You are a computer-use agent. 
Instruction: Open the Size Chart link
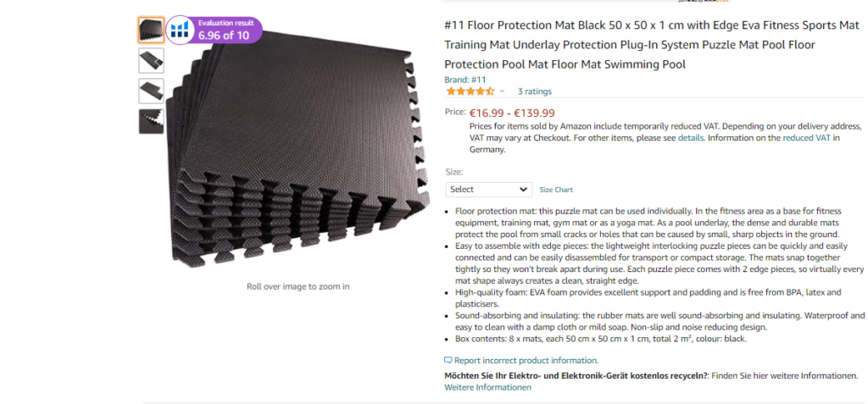coord(556,190)
